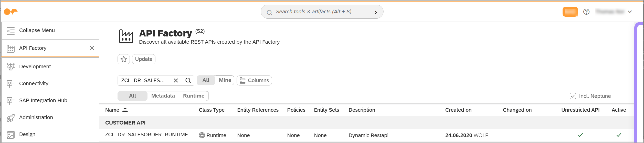Click the Entity Sets column header
The height and width of the screenshot is (143, 644).
coord(326,110)
